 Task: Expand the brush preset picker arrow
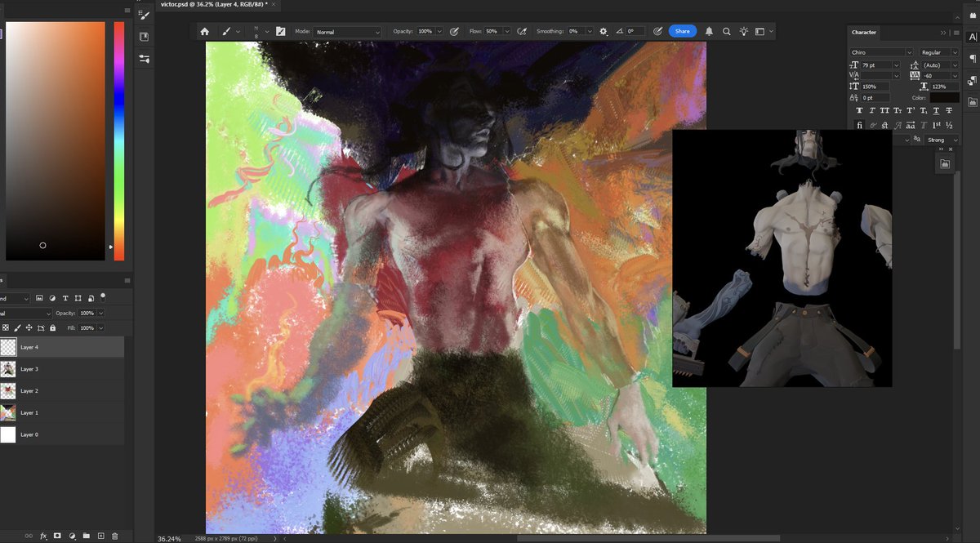(267, 32)
